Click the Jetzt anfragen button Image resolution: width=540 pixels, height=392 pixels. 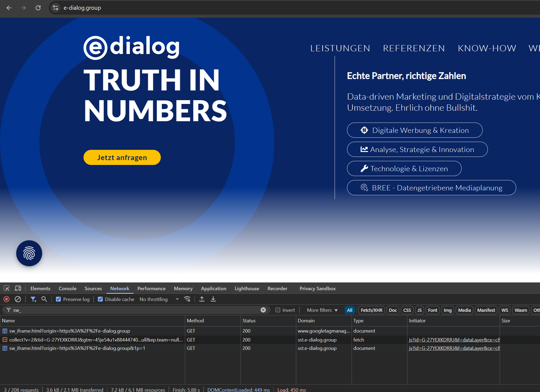(122, 157)
